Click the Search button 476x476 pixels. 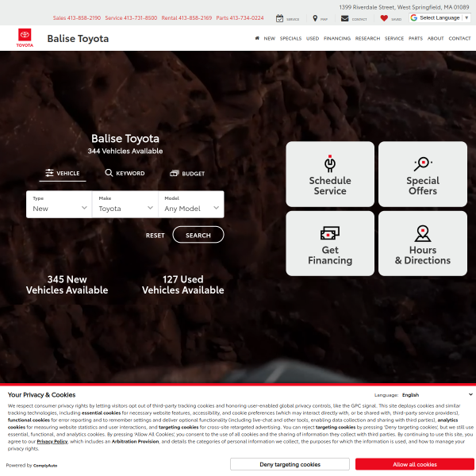(198, 235)
